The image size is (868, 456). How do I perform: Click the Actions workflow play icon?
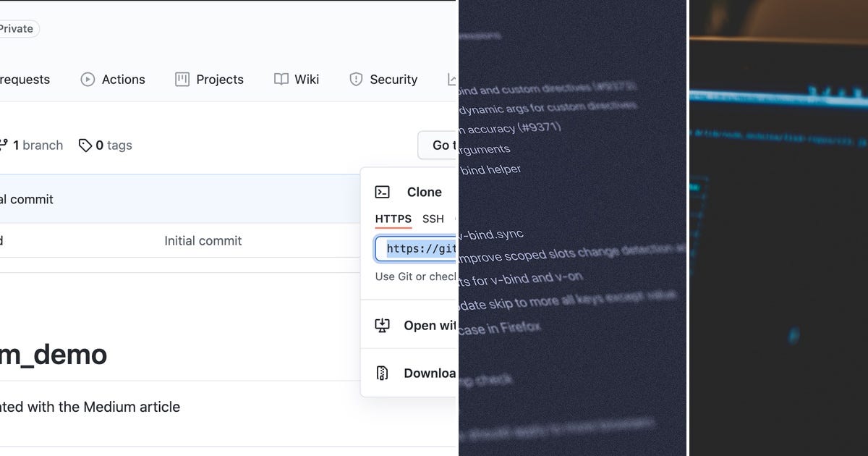87,80
